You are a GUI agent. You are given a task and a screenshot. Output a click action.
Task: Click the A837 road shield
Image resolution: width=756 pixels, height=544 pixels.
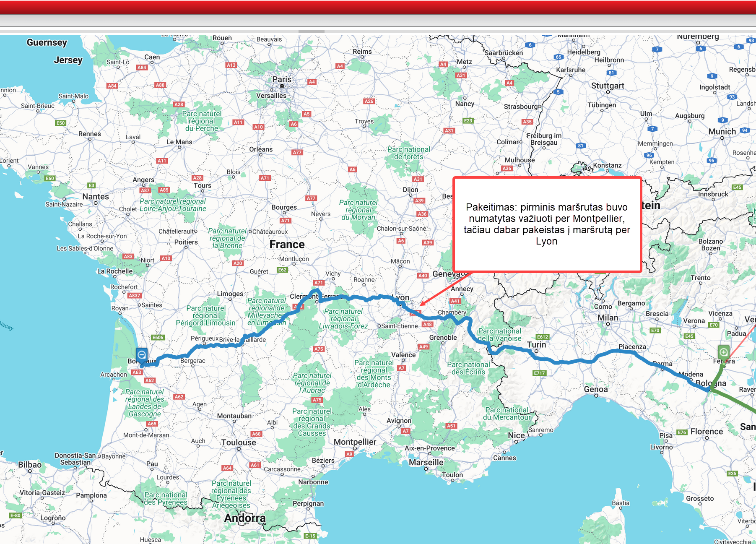(135, 295)
